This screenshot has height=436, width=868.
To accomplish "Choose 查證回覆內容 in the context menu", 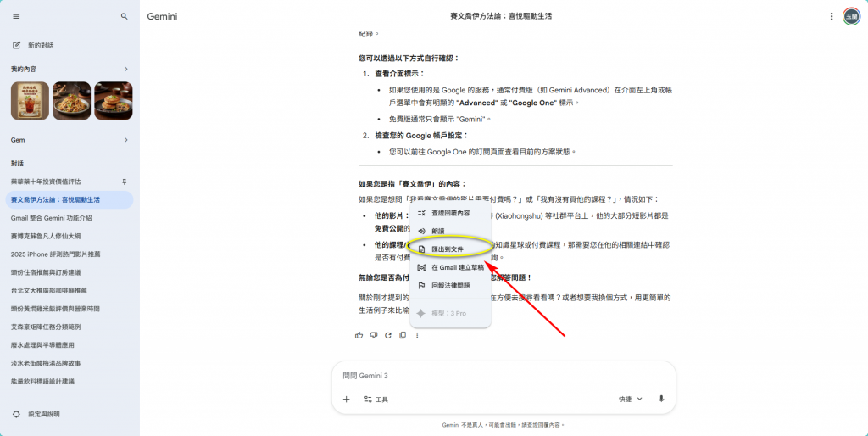I will [450, 213].
